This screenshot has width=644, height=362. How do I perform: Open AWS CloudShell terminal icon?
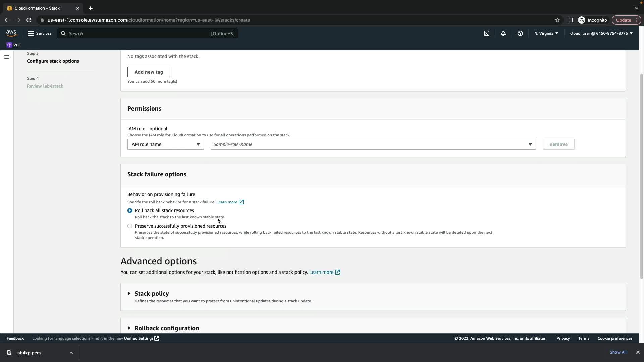coord(486,33)
